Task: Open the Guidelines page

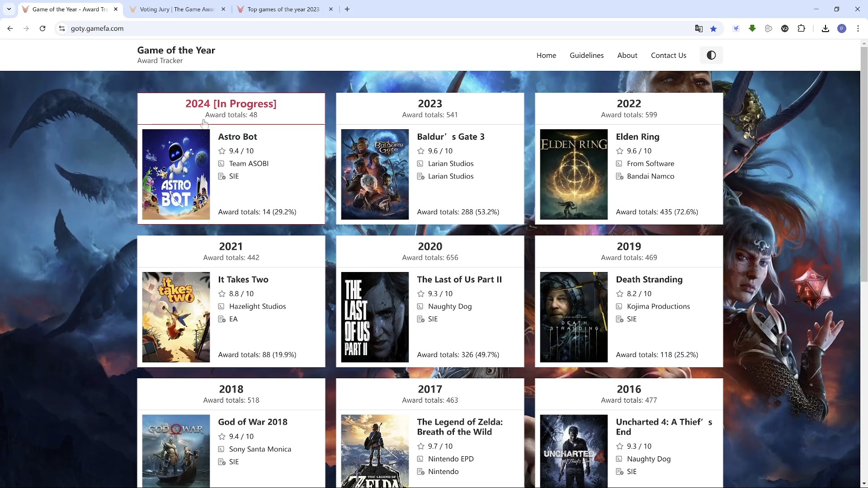Action: tap(586, 55)
